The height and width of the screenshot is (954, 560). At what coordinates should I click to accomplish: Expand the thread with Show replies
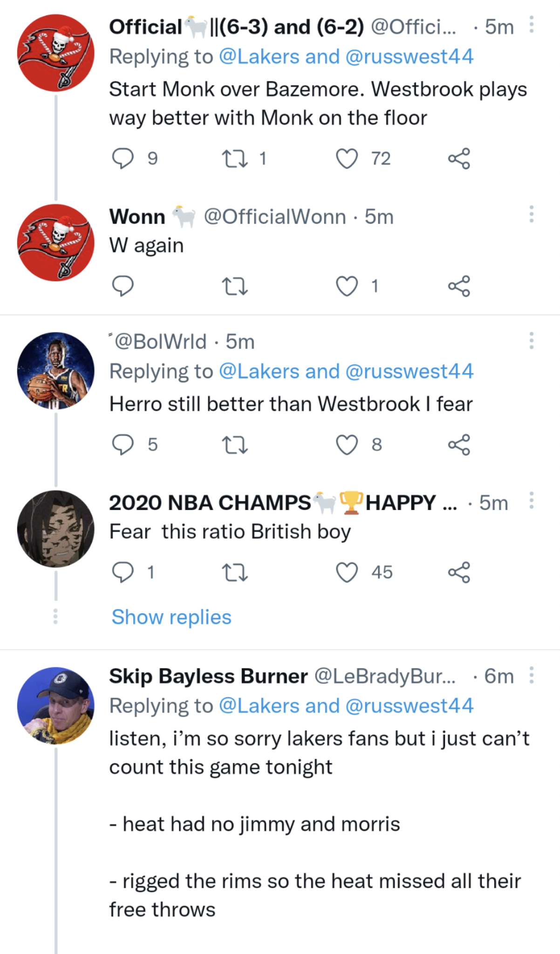click(x=171, y=617)
